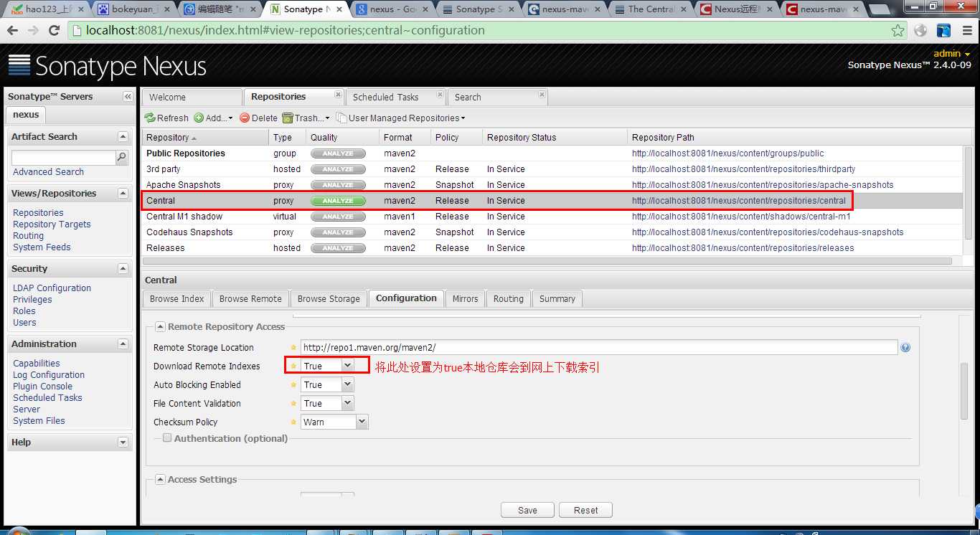
Task: Click the Artifact Search input field
Action: (63, 158)
